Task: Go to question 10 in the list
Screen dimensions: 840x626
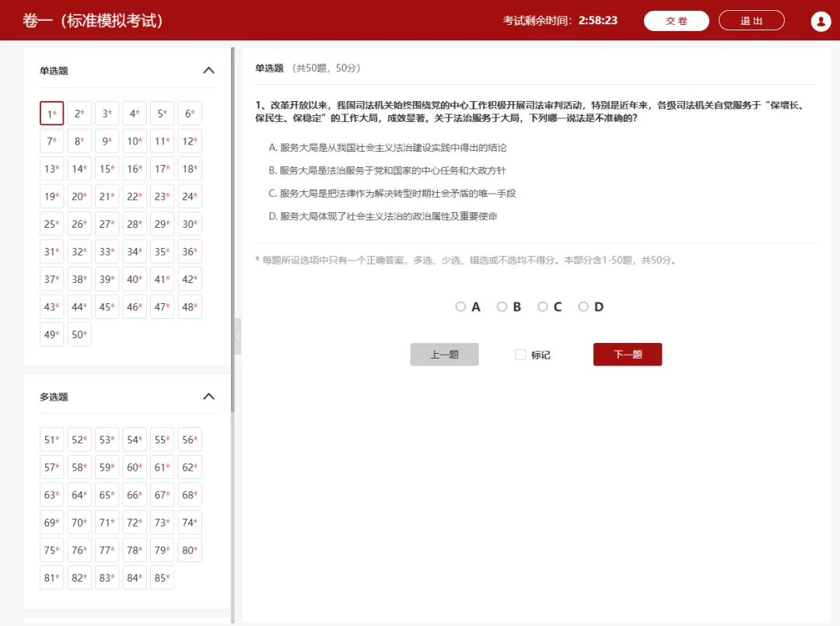Action: [x=135, y=141]
